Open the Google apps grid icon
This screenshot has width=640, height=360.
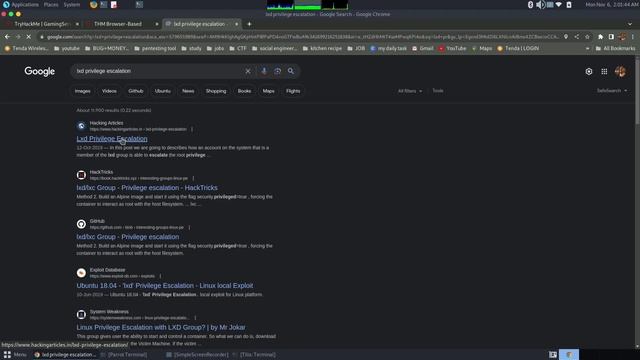pyautogui.click(x=604, y=71)
